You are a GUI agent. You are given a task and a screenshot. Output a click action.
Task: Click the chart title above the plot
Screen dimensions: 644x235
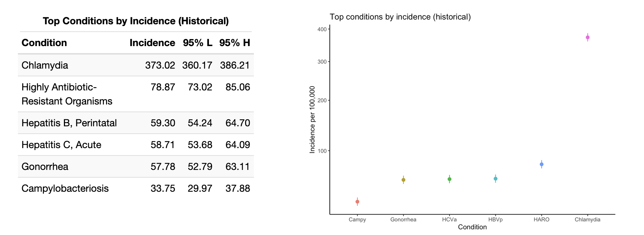click(400, 17)
